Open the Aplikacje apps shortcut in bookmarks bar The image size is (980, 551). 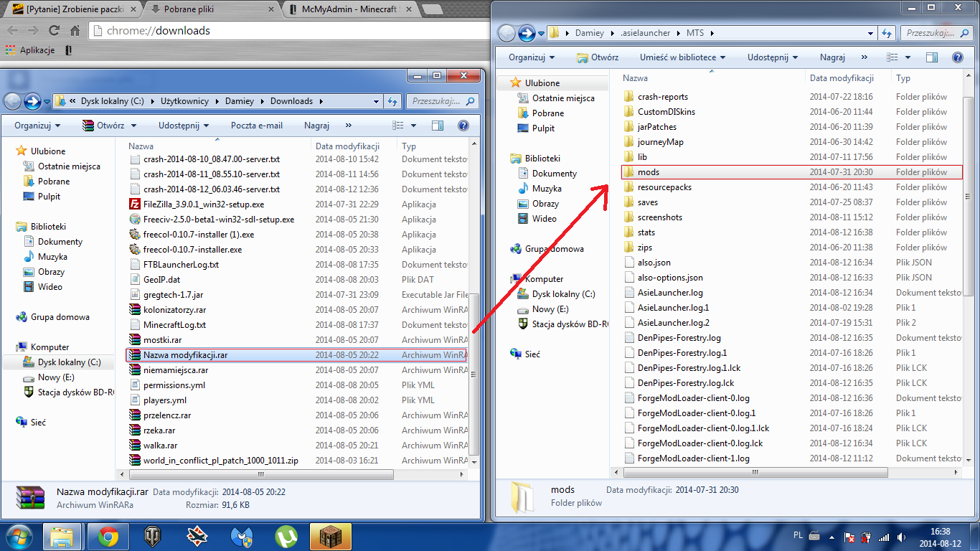point(30,50)
